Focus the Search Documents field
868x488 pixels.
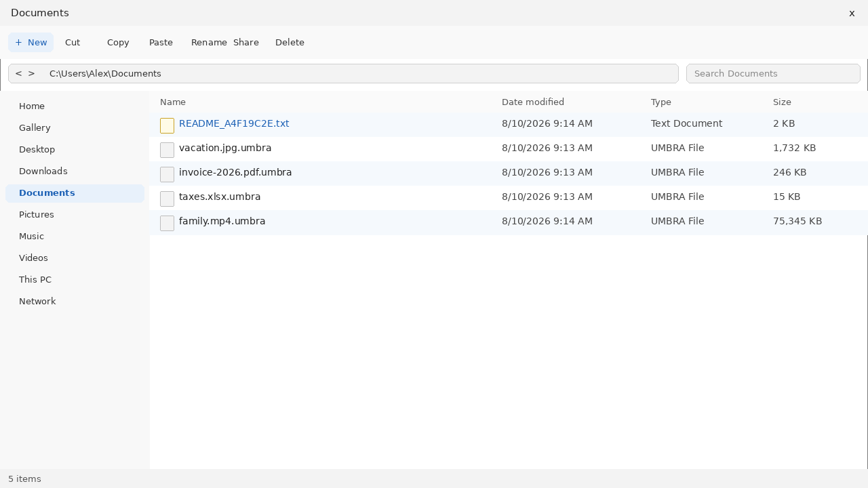tap(773, 73)
